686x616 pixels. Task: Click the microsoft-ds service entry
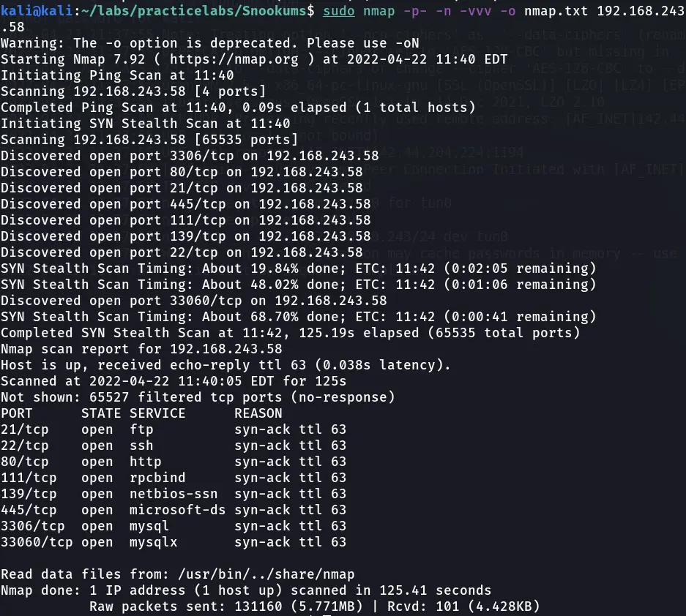178,510
